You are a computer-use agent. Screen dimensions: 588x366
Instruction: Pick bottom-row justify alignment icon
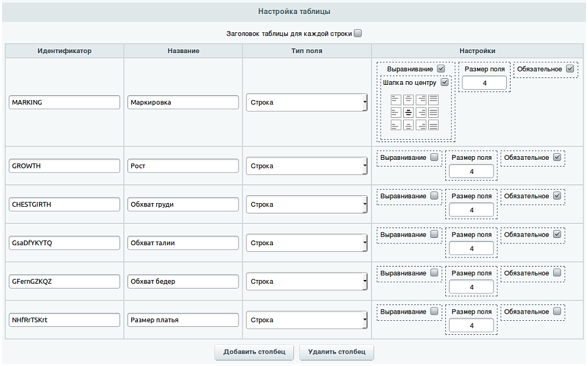pos(433,125)
